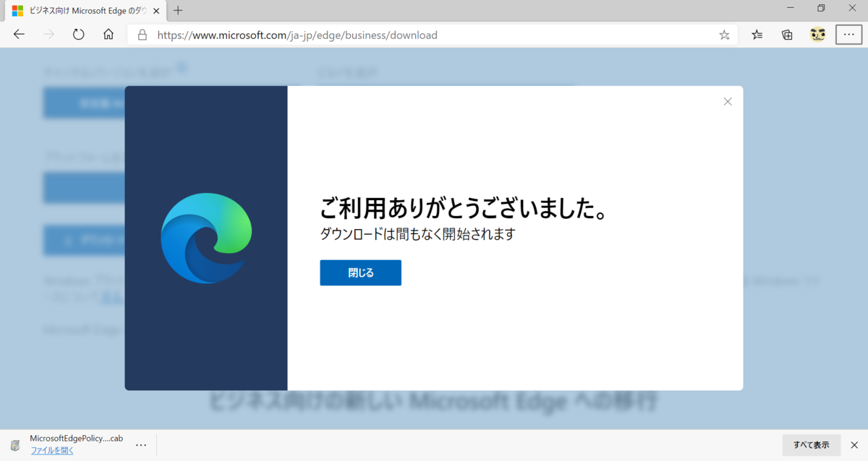
Task: Click the すべて表示 button
Action: pyautogui.click(x=811, y=445)
